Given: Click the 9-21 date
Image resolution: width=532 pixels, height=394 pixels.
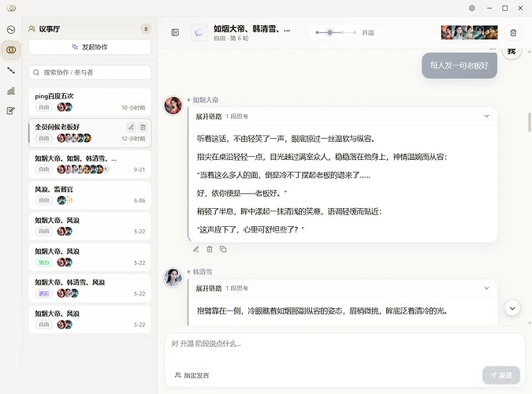Looking at the screenshot, I should [140, 169].
